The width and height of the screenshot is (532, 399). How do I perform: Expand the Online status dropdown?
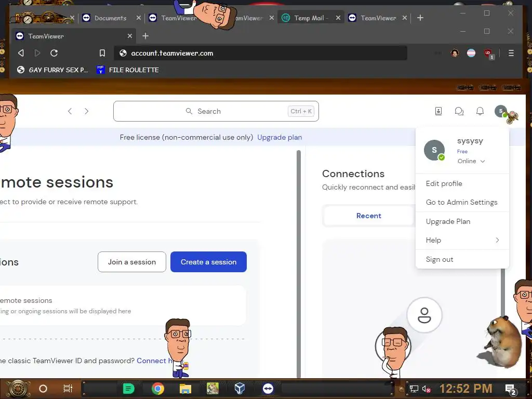click(x=471, y=161)
